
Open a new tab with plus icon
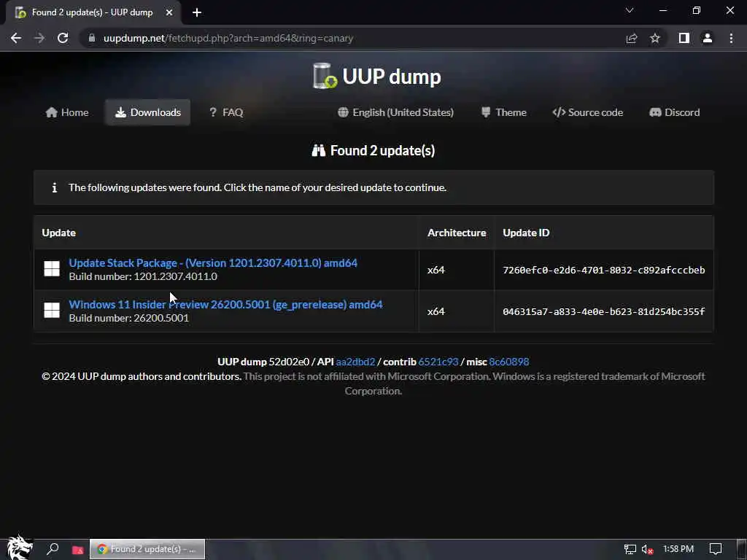tap(197, 12)
